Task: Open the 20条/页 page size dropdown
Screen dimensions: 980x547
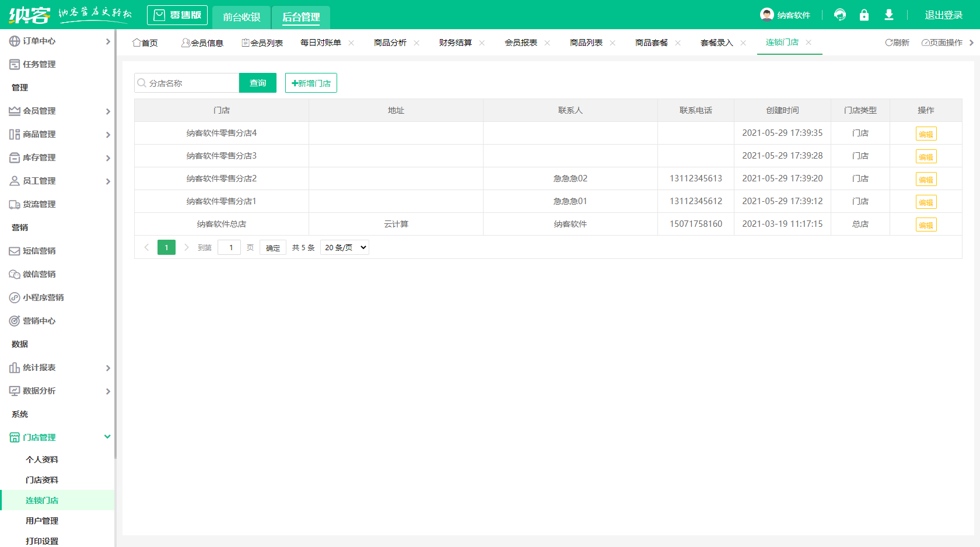Action: [344, 247]
